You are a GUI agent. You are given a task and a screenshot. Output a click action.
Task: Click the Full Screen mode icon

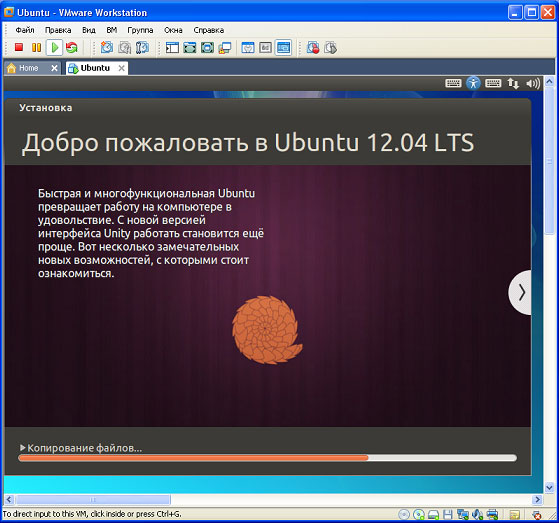207,47
